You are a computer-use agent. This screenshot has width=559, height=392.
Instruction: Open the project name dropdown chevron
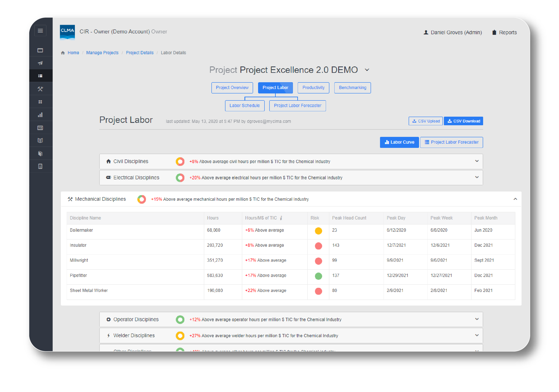(x=367, y=70)
